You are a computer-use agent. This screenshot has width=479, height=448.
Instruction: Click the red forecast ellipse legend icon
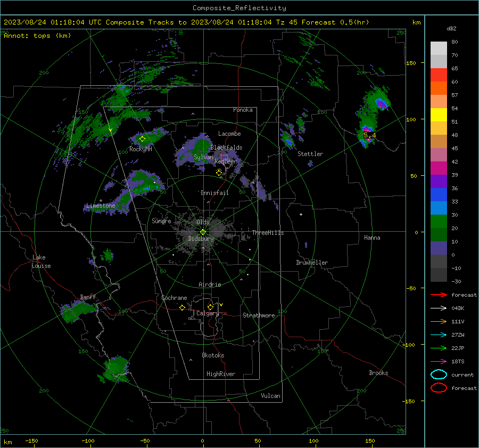(x=439, y=388)
